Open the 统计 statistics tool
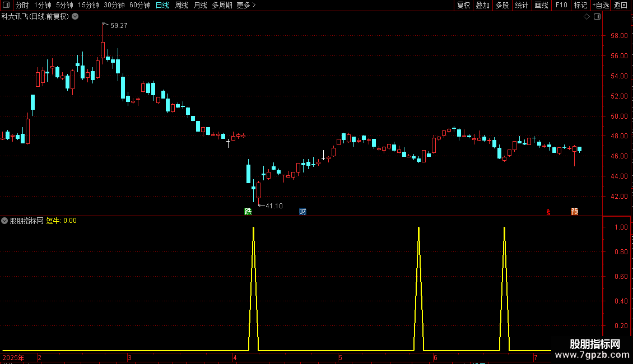 522,5
